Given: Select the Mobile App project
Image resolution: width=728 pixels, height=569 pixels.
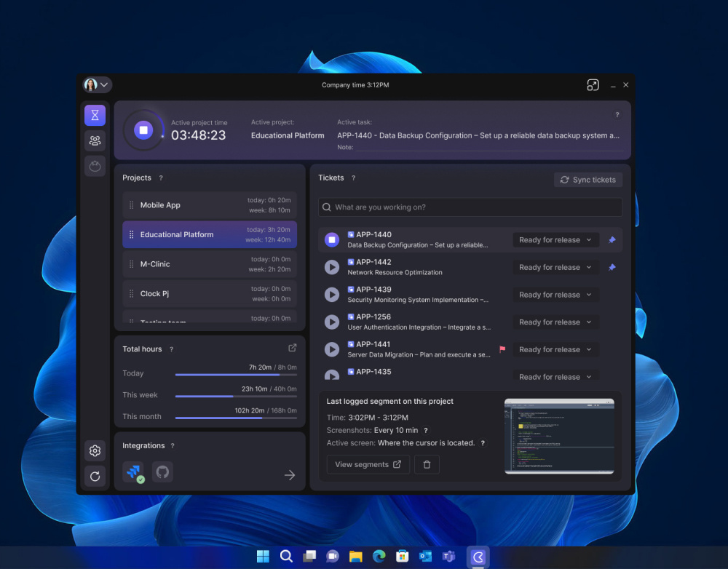Looking at the screenshot, I should coord(210,204).
